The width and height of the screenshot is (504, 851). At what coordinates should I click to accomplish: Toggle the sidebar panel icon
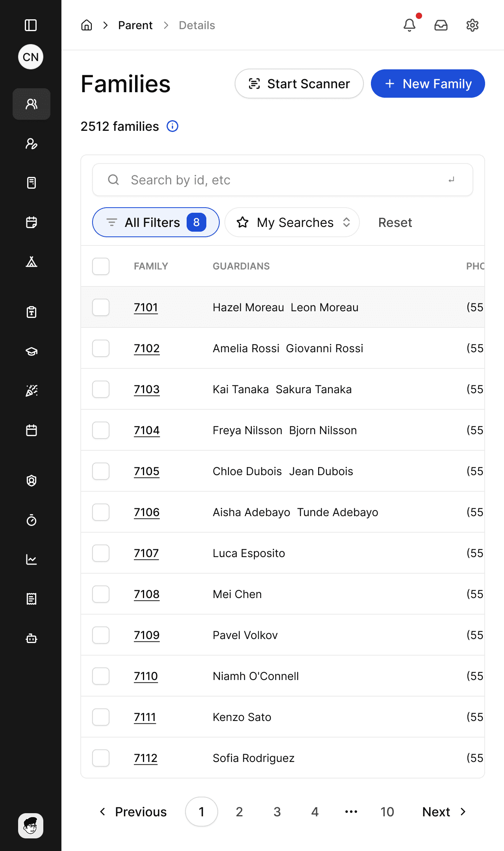(x=31, y=25)
